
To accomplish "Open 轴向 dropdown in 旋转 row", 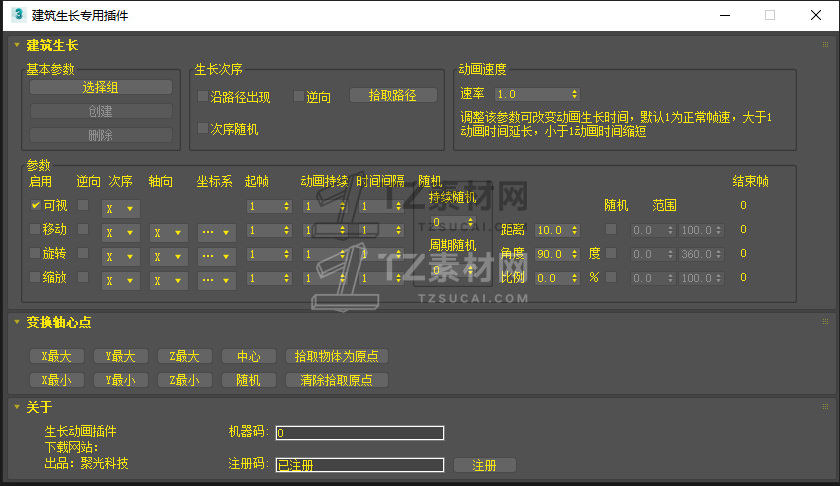I will pos(169,257).
